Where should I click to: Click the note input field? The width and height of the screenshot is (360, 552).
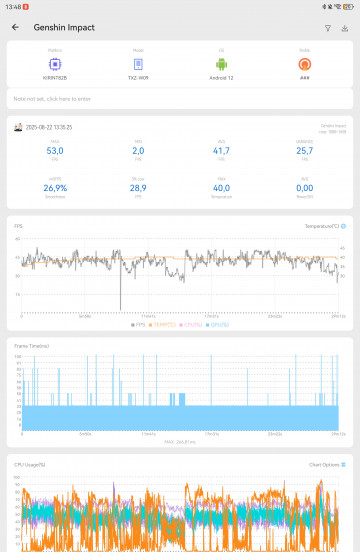[x=180, y=99]
